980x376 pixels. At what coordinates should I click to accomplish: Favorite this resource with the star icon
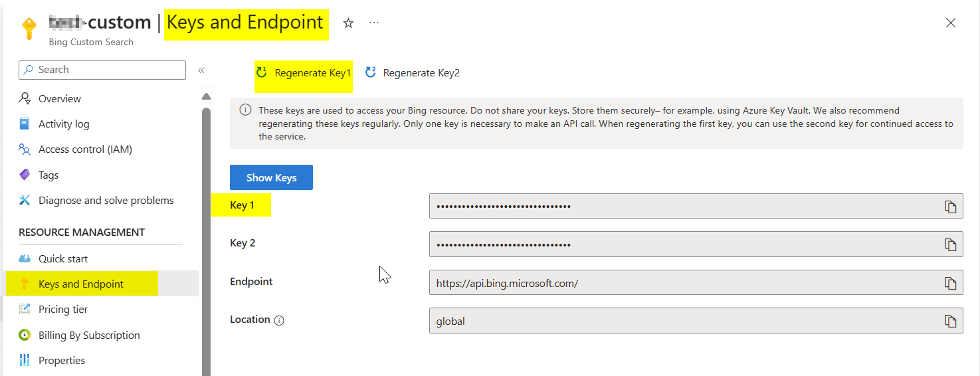tap(348, 23)
